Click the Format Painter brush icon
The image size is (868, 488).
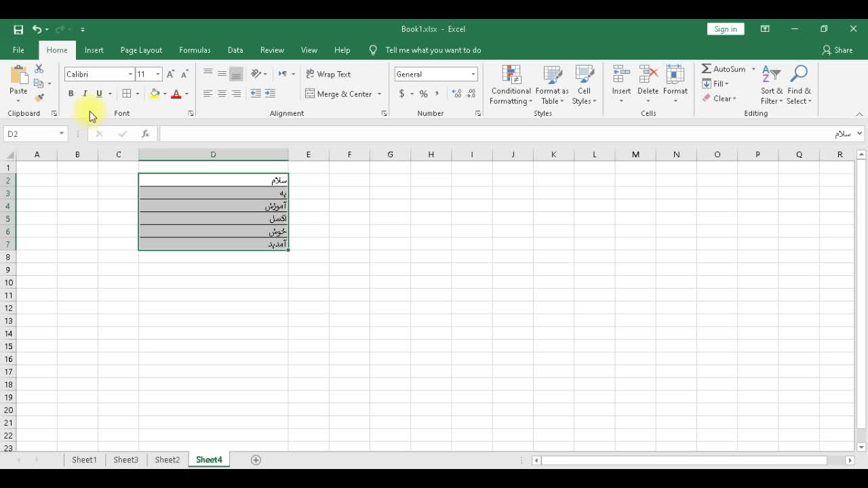39,98
